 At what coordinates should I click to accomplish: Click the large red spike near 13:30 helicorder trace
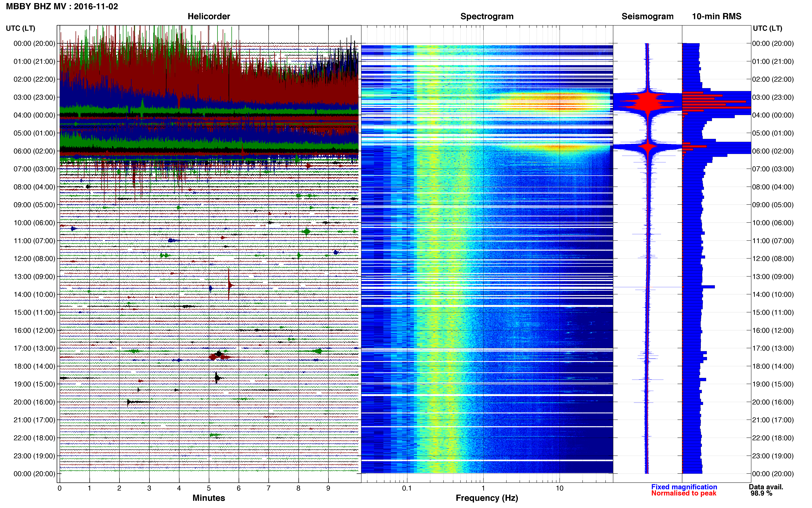coord(229,285)
